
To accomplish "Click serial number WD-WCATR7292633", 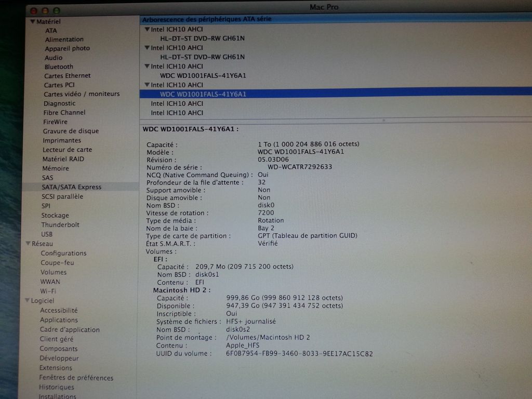I will point(300,167).
